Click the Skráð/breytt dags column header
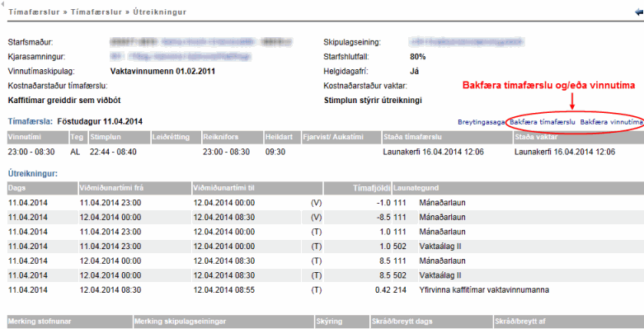 coord(431,322)
